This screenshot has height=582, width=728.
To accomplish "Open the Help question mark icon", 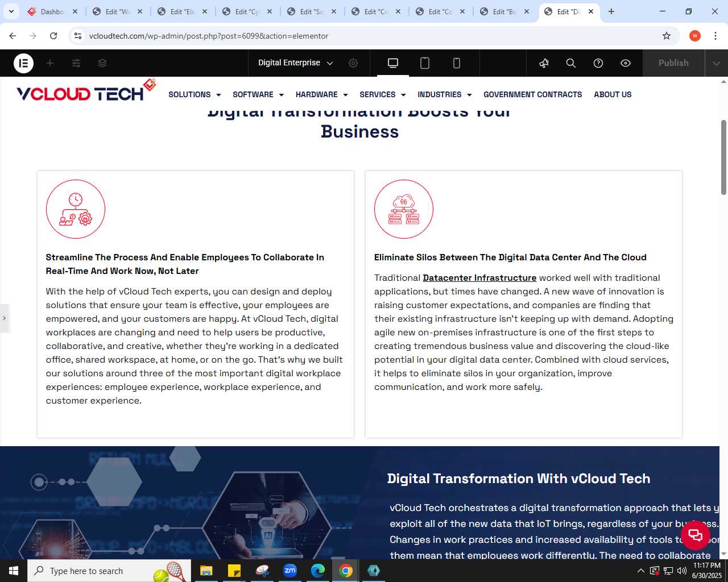I will point(598,63).
